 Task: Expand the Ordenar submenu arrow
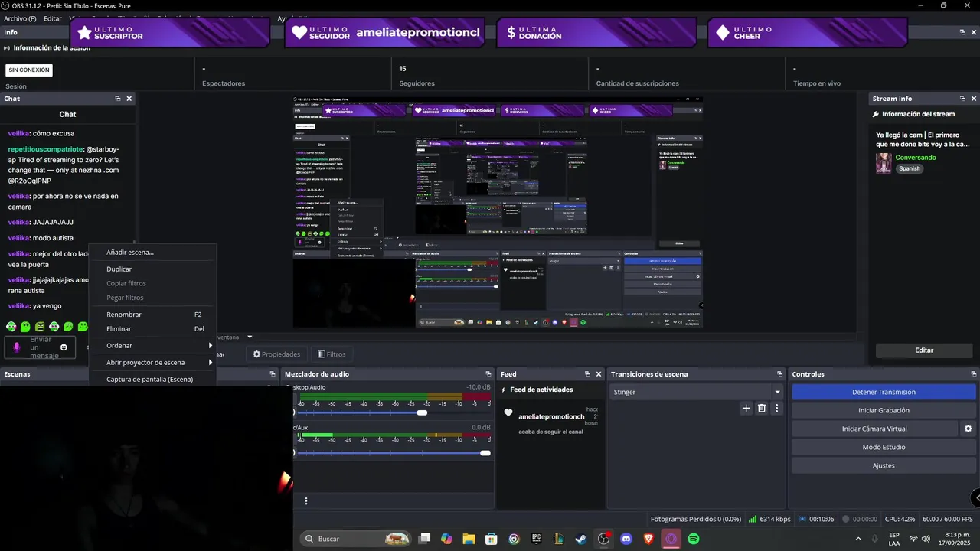click(211, 346)
